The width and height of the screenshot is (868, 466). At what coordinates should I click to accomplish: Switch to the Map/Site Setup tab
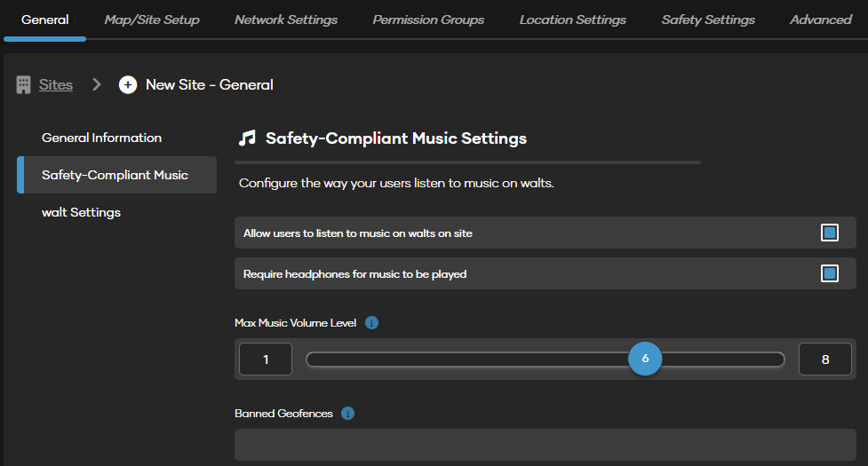152,20
